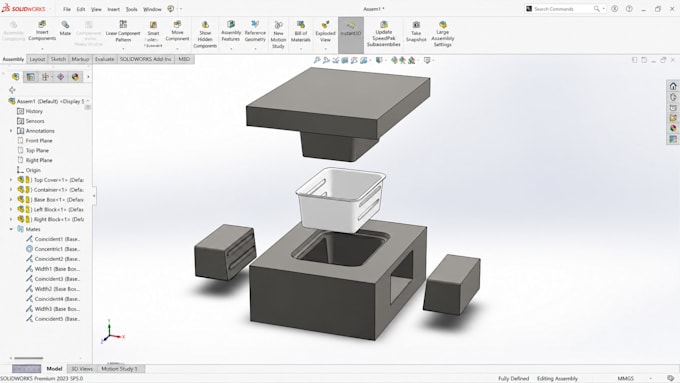Expand more manager tabs arrow
This screenshot has height=383, width=680.
[88, 77]
